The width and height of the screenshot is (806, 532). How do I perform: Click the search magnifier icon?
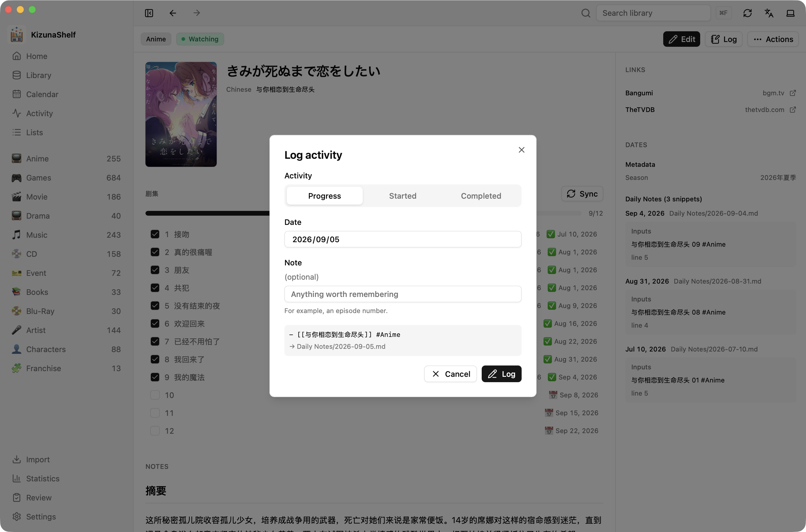coord(586,13)
